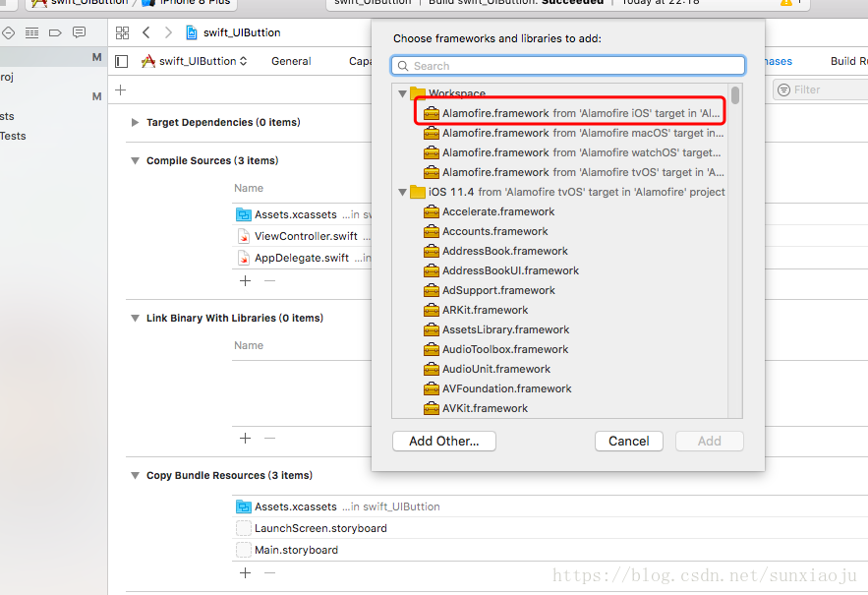This screenshot has width=868, height=595.
Task: Click the AVKit.framework toolbox icon
Action: pyautogui.click(x=432, y=409)
